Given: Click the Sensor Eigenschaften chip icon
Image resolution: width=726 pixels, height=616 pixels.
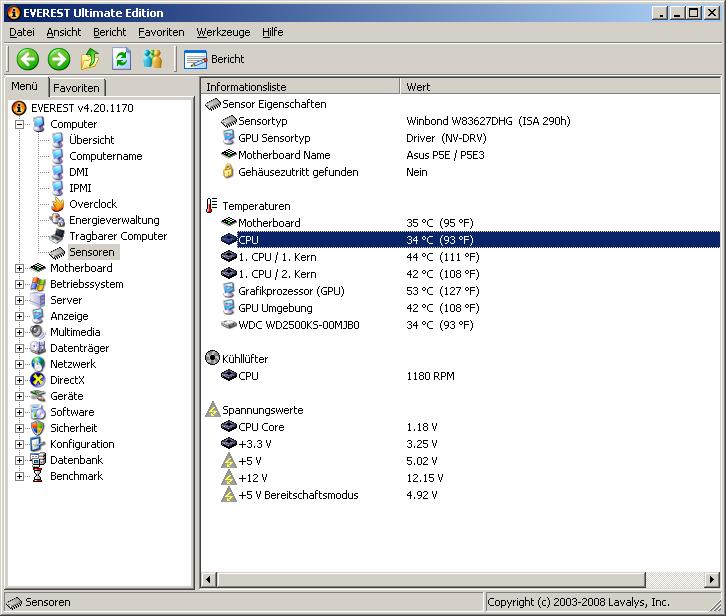Looking at the screenshot, I should tap(213, 104).
